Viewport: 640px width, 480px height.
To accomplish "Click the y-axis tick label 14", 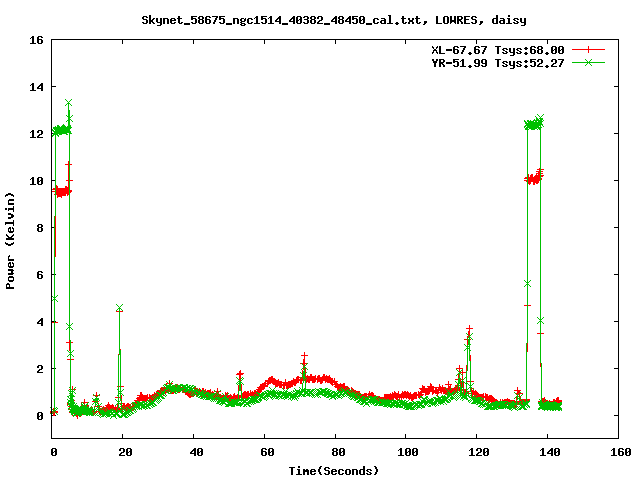I will (x=36, y=87).
